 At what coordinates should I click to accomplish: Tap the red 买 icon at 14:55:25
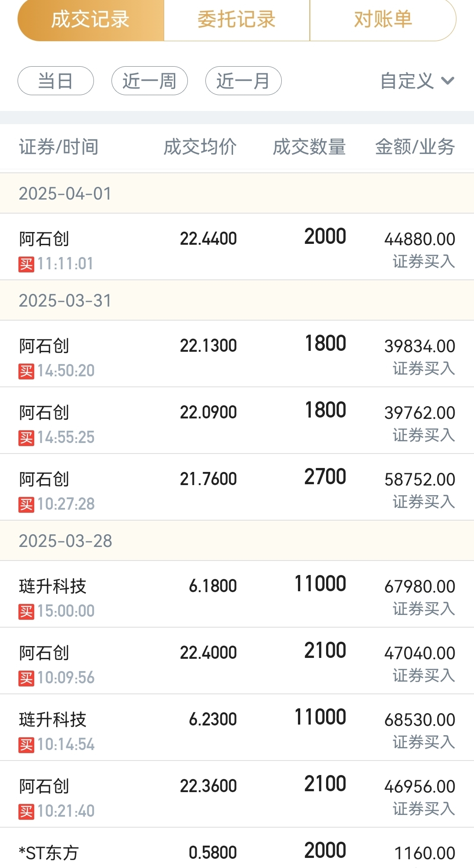[26, 438]
